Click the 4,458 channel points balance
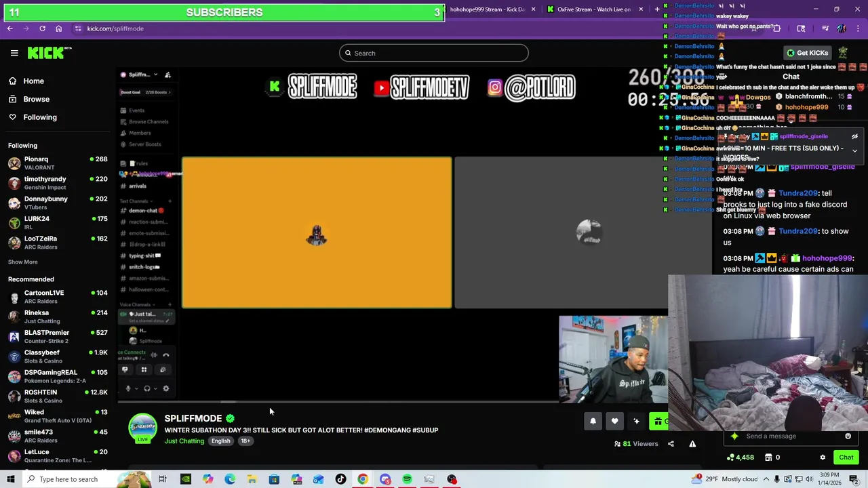 coord(740,457)
